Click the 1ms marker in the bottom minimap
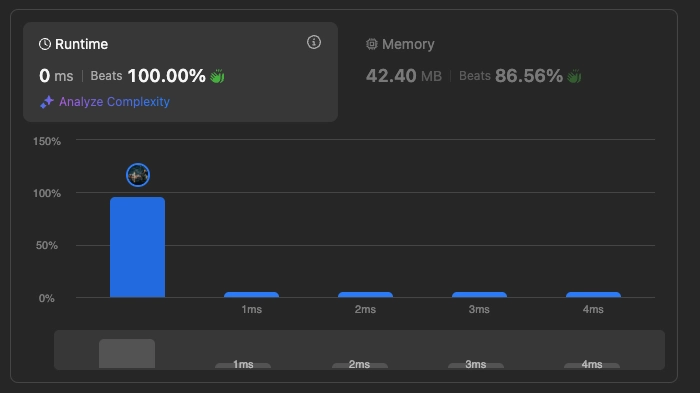This screenshot has height=393, width=700. pos(243,364)
